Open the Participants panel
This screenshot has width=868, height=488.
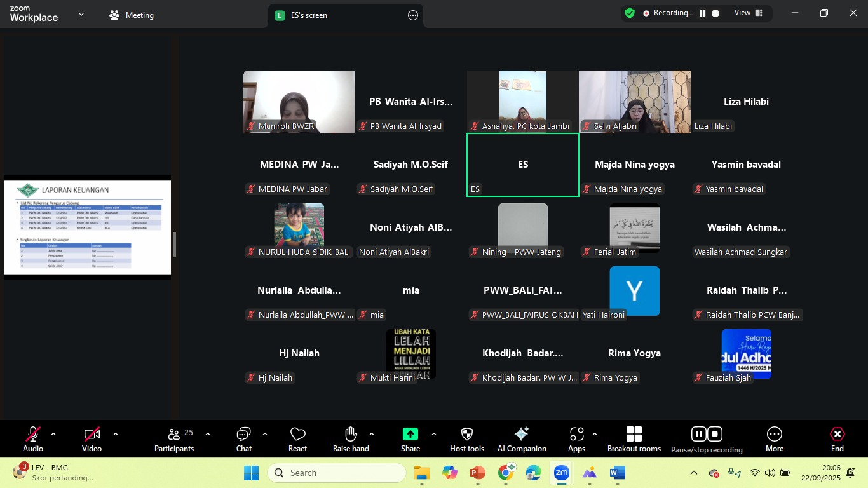click(x=173, y=439)
